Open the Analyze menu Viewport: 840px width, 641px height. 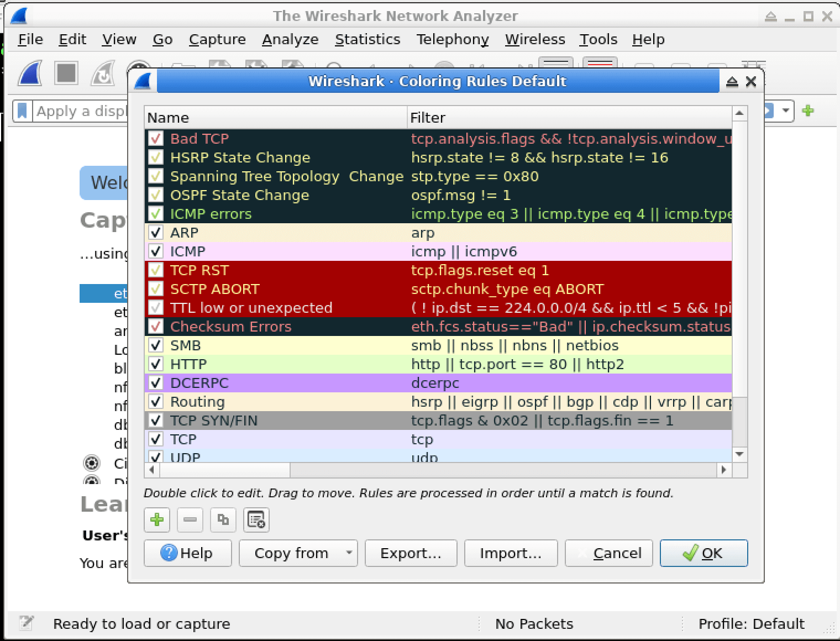tap(290, 39)
